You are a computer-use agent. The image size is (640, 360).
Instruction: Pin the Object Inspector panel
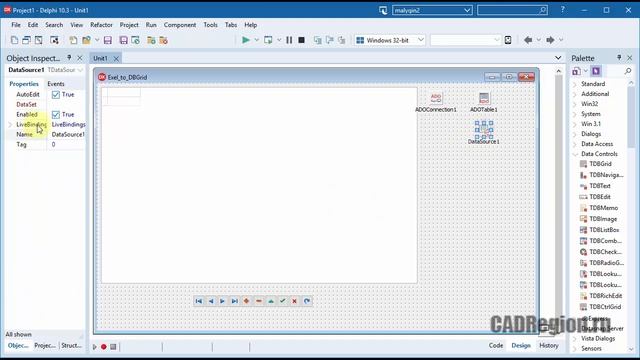click(69, 58)
